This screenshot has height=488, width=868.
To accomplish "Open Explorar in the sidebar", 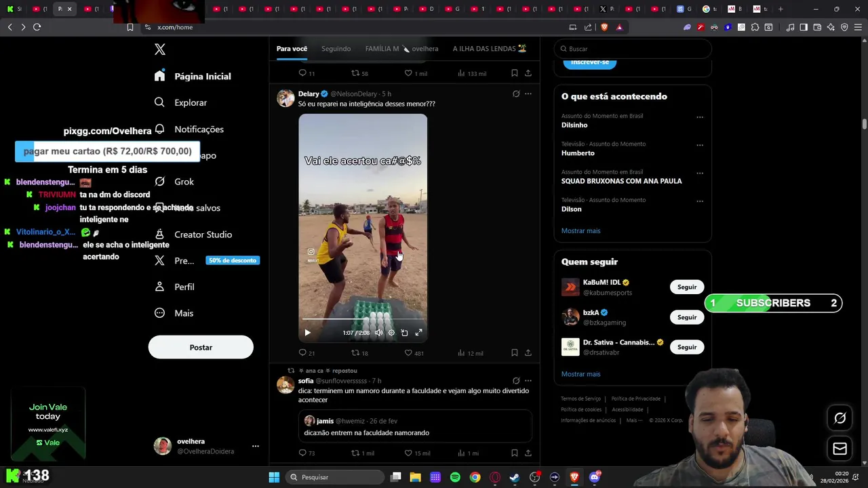I will [180, 102].
